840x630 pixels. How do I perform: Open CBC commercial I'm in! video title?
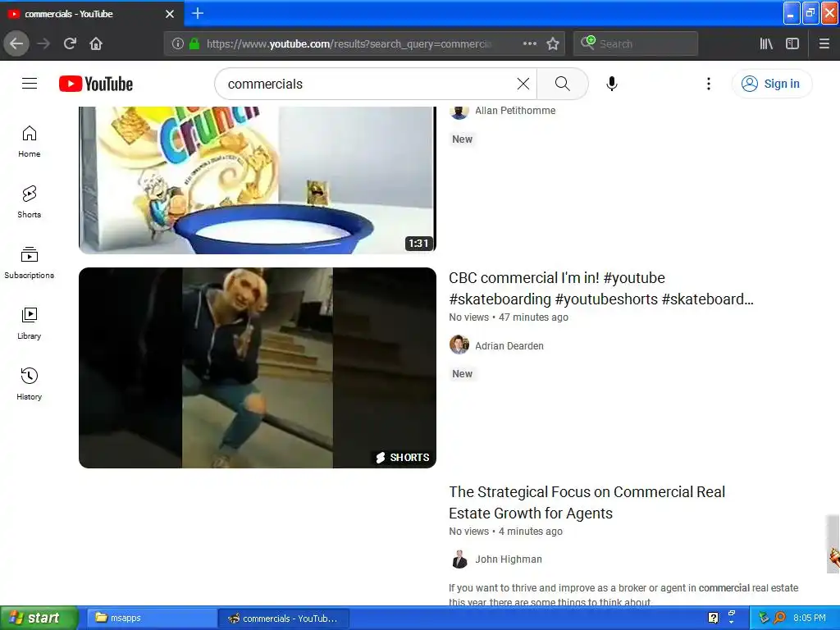pos(601,288)
